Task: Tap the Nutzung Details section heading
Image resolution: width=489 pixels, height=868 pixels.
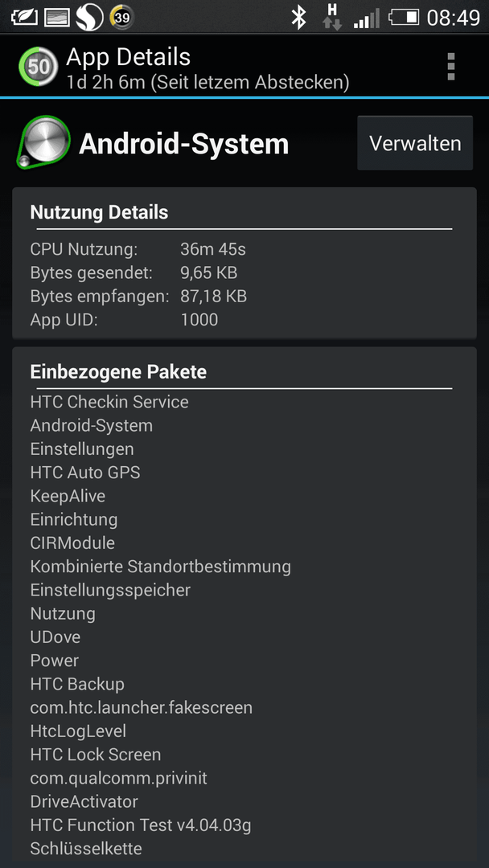Action: coord(99,212)
